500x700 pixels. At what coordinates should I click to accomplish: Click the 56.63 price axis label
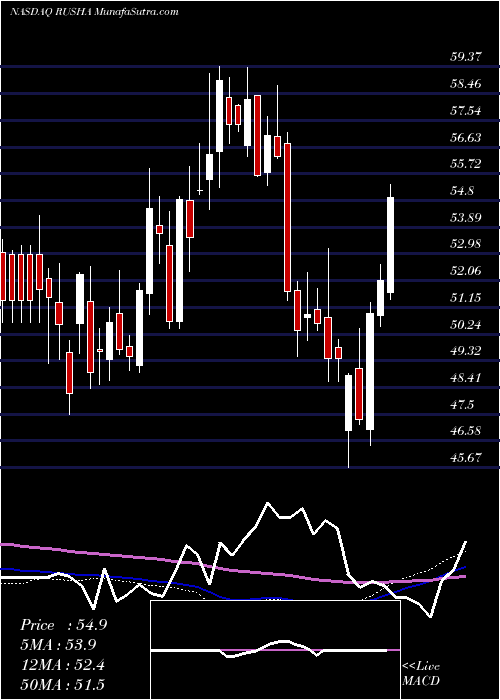[x=465, y=137]
